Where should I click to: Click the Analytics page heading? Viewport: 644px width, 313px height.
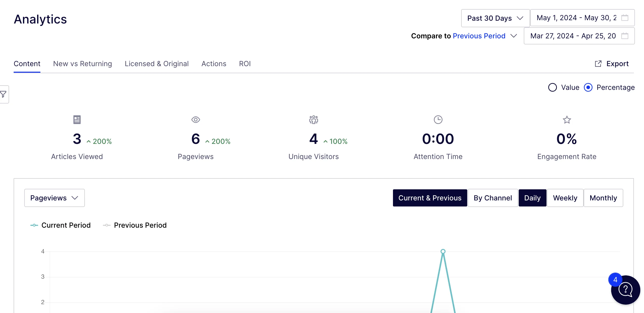click(40, 19)
